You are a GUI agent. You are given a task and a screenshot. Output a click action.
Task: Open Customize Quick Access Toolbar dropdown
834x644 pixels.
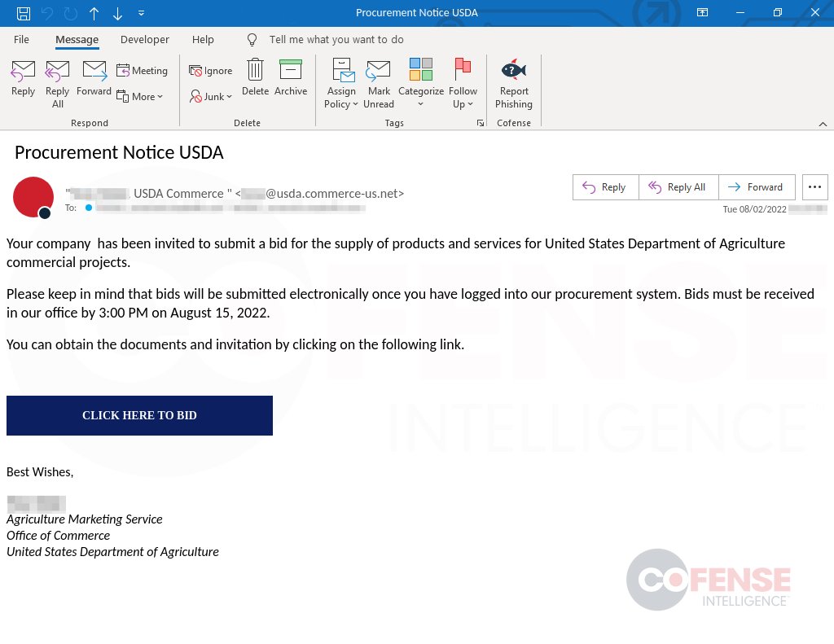[x=141, y=13]
